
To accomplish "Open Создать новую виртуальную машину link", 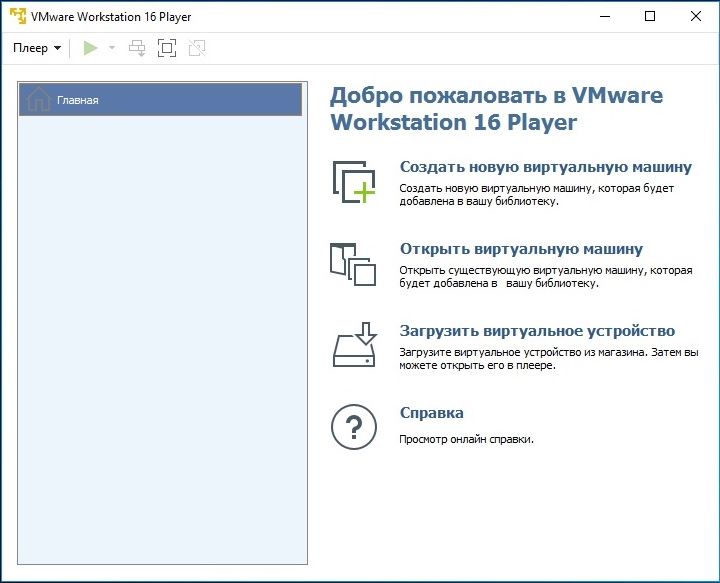I will tap(546, 167).
